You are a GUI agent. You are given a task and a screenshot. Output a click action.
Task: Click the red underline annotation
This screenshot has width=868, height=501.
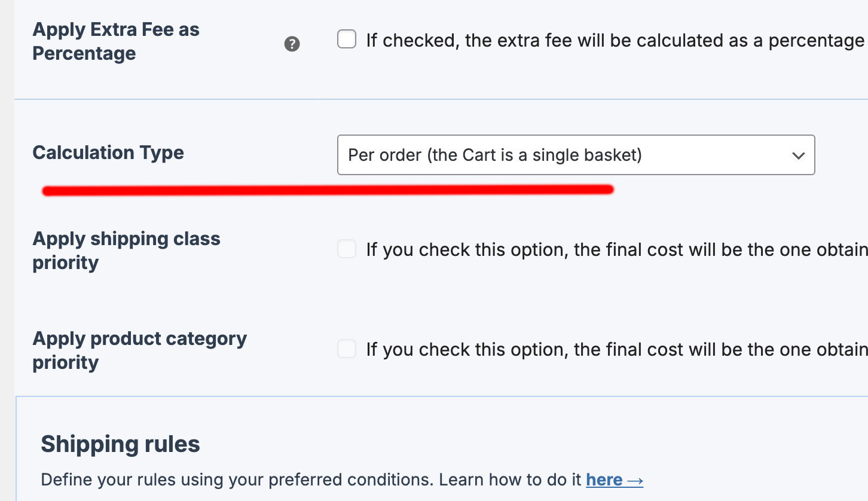(328, 191)
